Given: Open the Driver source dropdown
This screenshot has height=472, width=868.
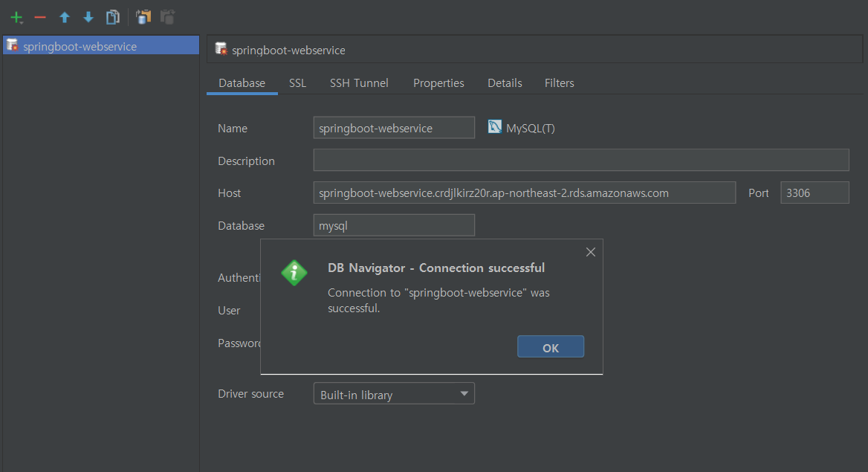Looking at the screenshot, I should 394,394.
